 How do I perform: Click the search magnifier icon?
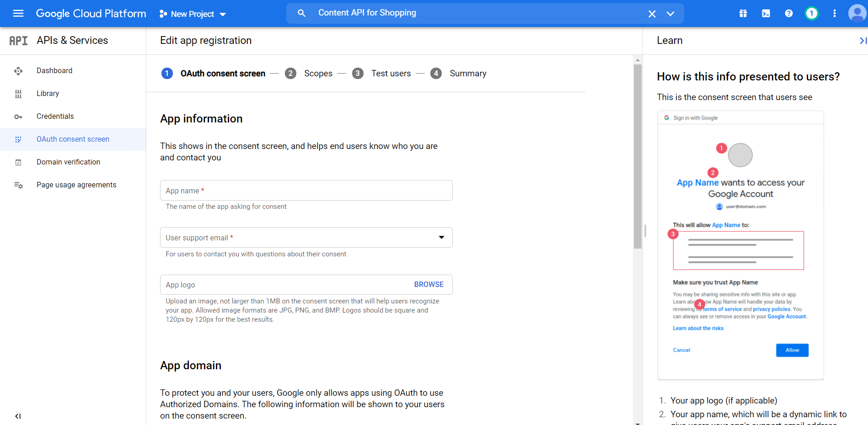[301, 13]
